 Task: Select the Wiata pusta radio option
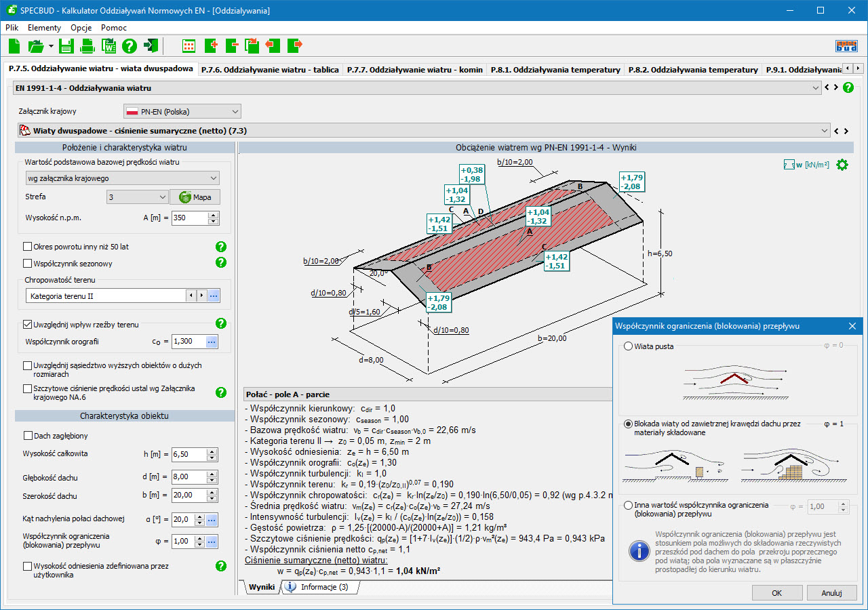628,346
